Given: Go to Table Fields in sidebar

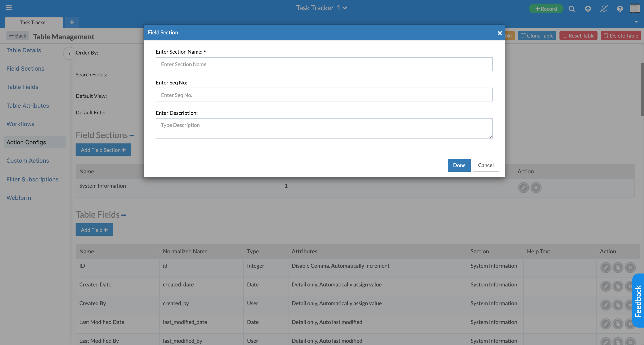Looking at the screenshot, I should (x=22, y=87).
